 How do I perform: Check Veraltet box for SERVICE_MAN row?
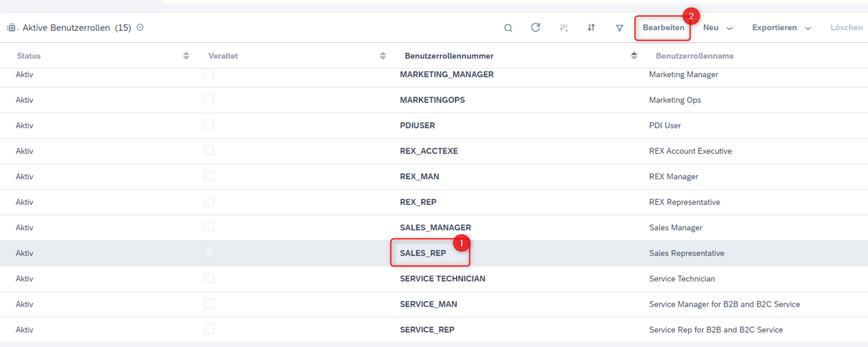[209, 303]
